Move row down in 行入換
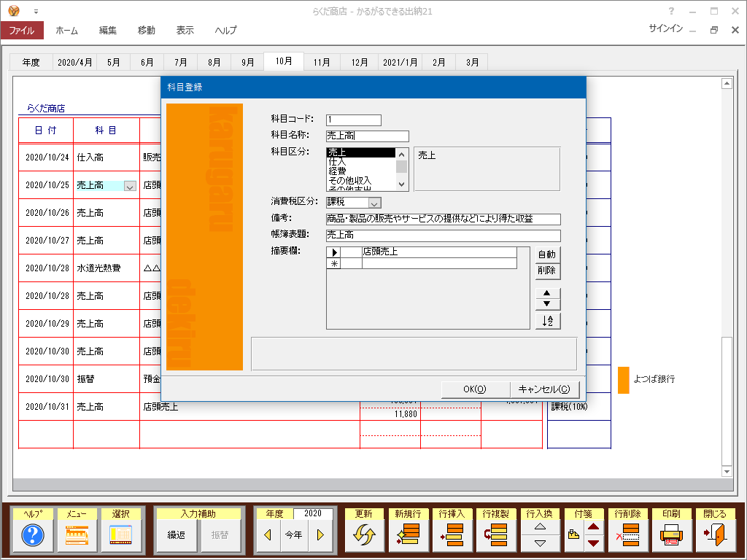This screenshot has width=747, height=560. (x=540, y=542)
